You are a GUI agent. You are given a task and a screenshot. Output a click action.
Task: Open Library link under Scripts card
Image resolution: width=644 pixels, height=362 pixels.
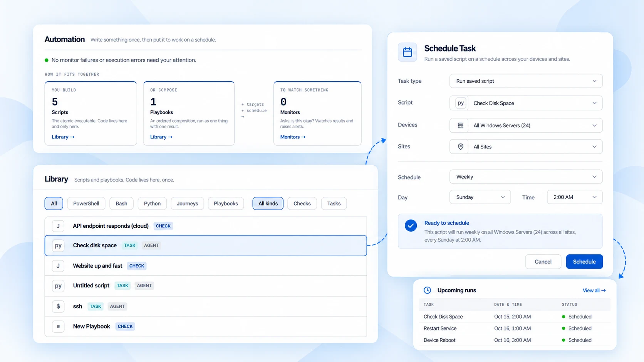tap(63, 137)
